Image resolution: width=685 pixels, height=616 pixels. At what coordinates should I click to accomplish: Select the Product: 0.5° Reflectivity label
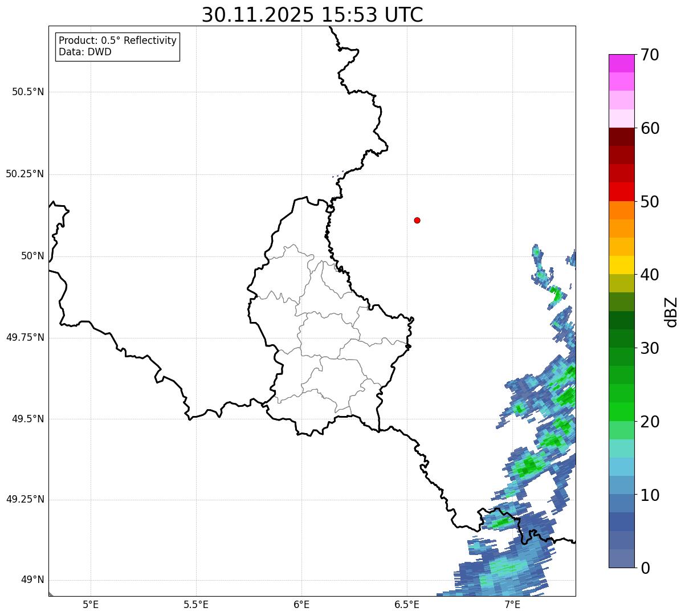[117, 41]
